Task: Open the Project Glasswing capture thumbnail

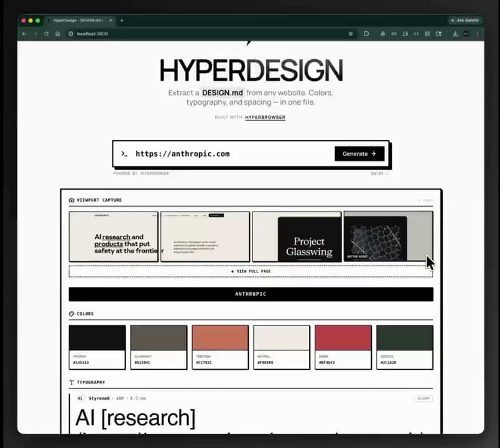Action: 297,236
